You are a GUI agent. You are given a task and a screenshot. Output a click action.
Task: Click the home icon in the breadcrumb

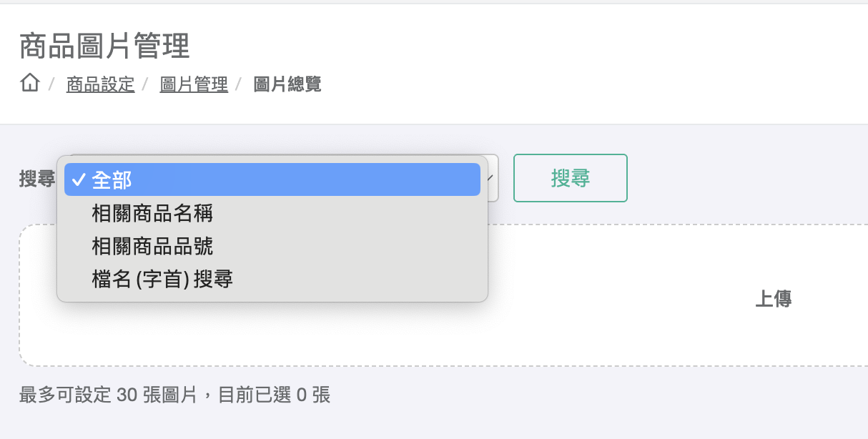pos(29,84)
